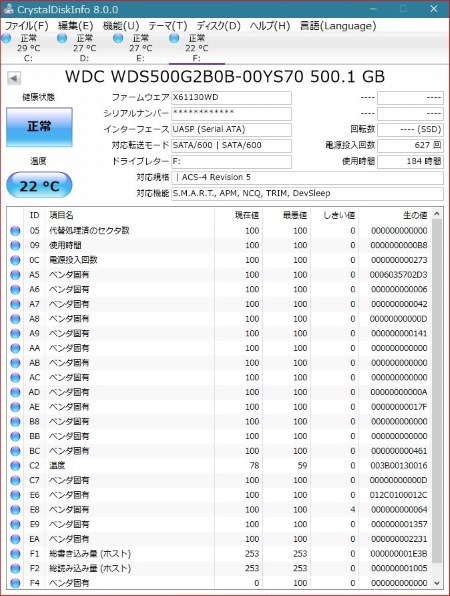Click the 正常 health status button
Screen dimensions: 450x596
coord(39,127)
